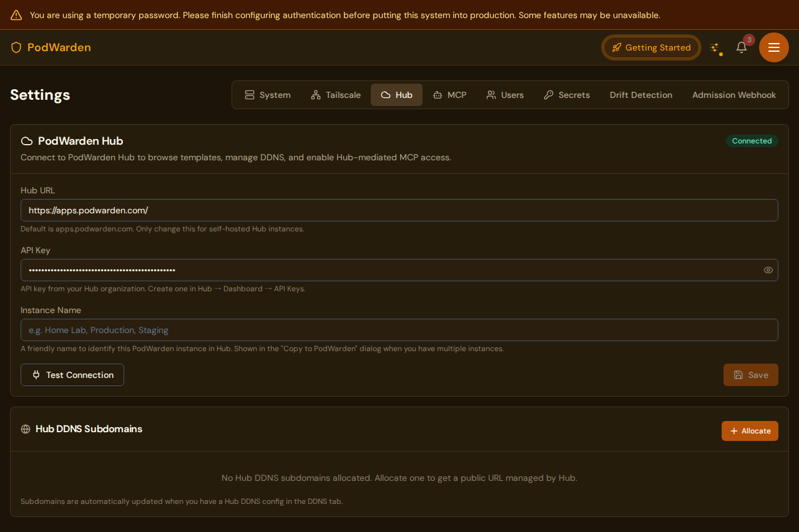799x532 pixels.
Task: Click the sparkle icon near Getting Started
Action: pyautogui.click(x=715, y=47)
